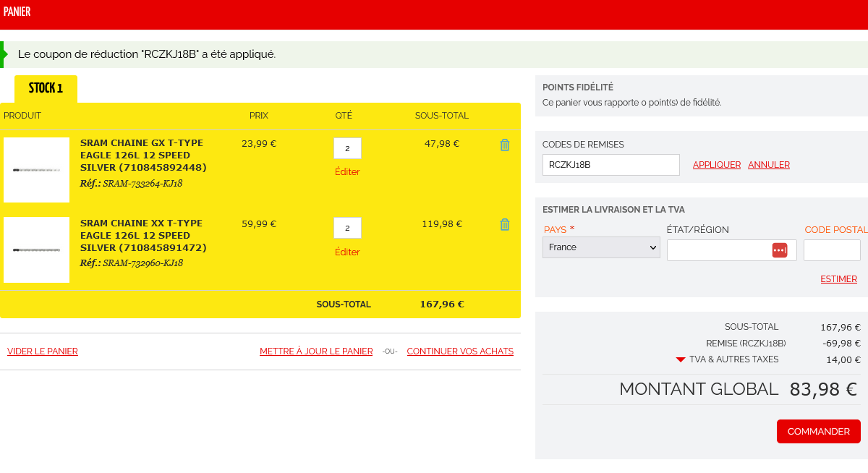Click the Appliquer discount code link
This screenshot has width=868, height=473.
click(717, 165)
